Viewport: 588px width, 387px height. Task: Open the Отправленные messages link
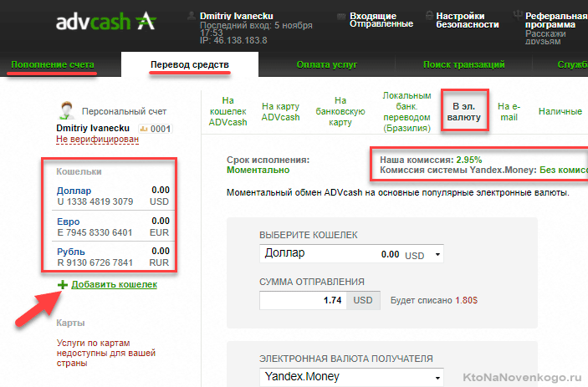point(381,23)
